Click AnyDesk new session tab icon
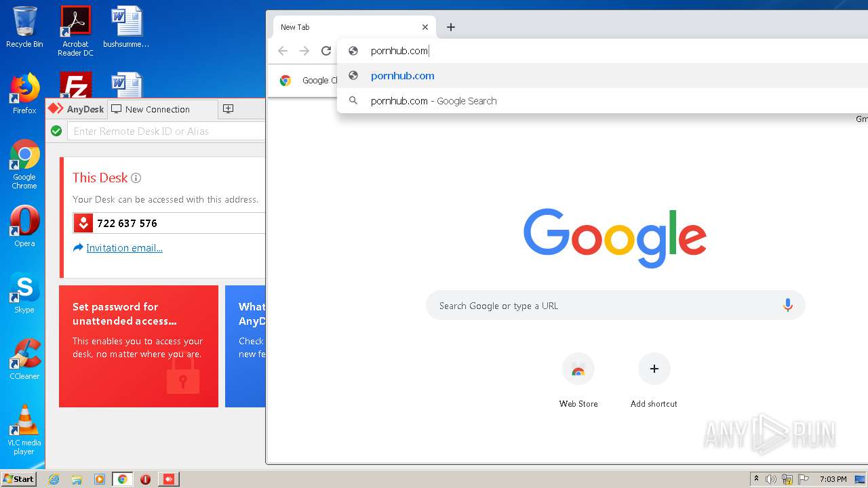Image resolution: width=868 pixels, height=488 pixels. (x=229, y=109)
